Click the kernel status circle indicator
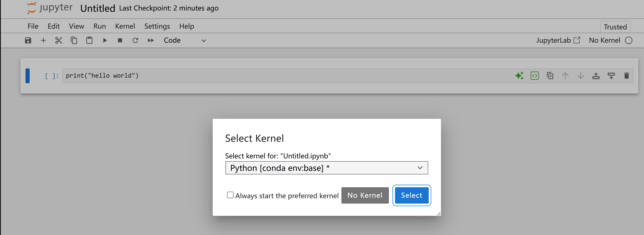This screenshot has width=644, height=235. (x=629, y=40)
